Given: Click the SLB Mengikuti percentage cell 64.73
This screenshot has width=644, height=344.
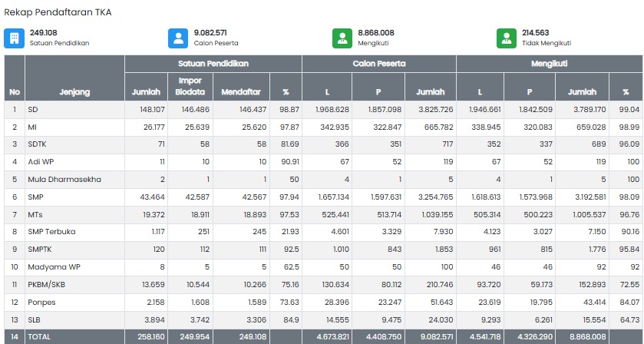Looking at the screenshot, I should (x=629, y=319).
